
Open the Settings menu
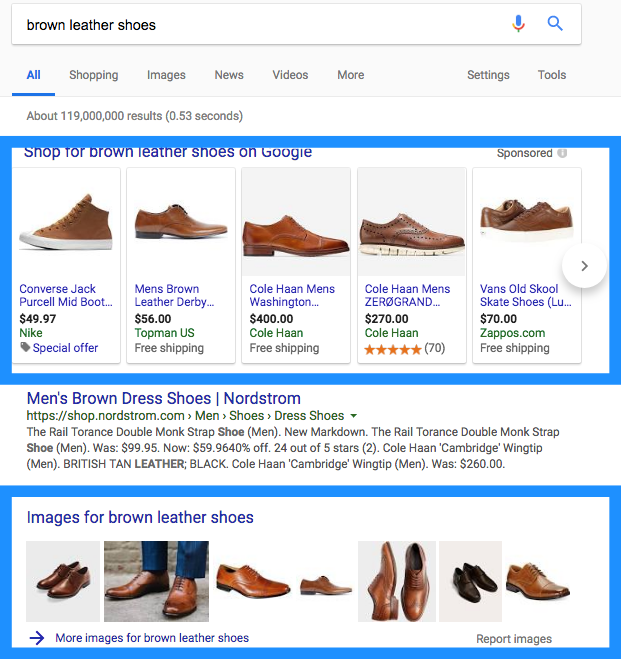coord(488,75)
